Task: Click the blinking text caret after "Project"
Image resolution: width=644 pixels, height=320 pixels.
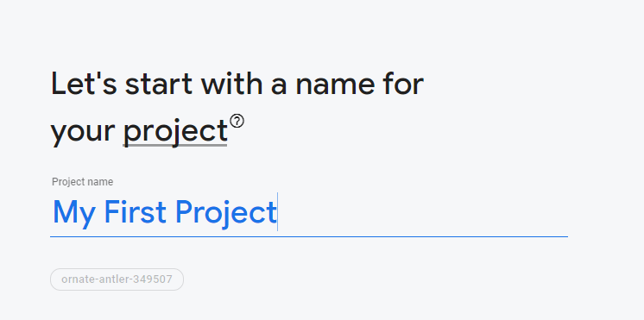Action: pos(278,211)
